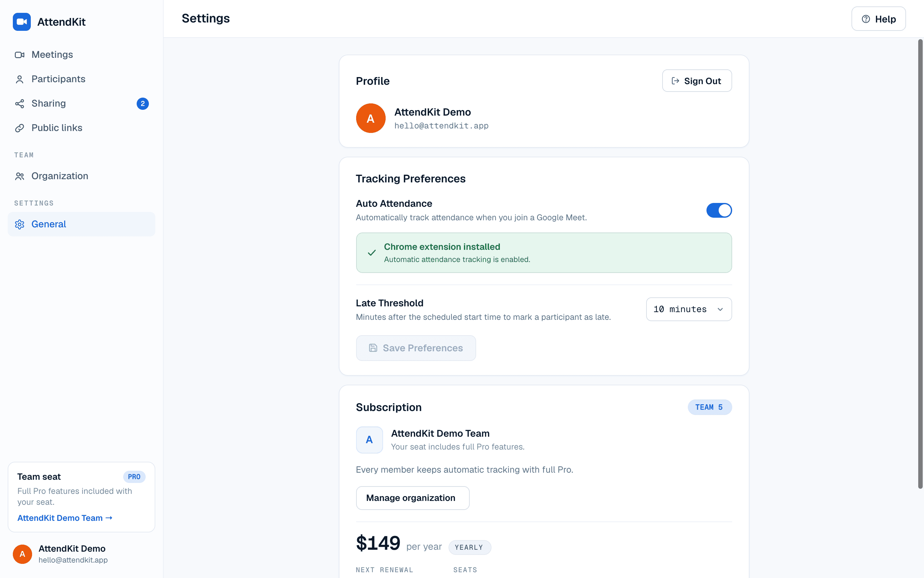Open the Sharing section

pos(81,104)
